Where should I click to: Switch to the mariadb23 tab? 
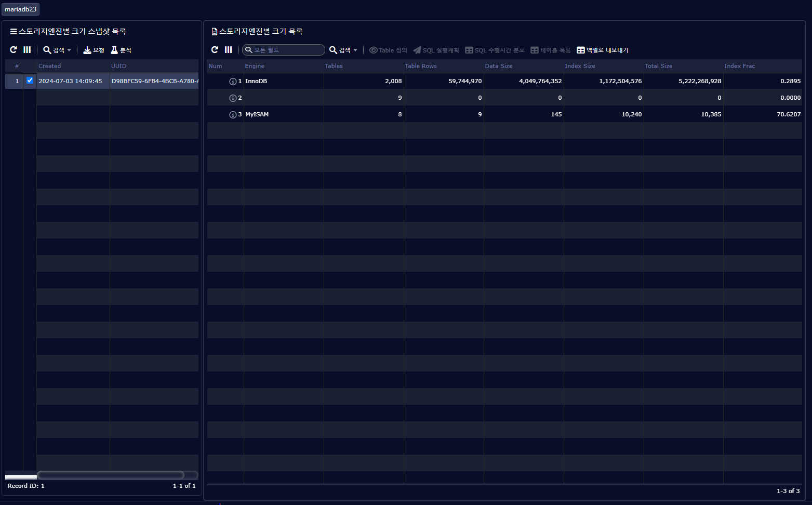point(20,9)
